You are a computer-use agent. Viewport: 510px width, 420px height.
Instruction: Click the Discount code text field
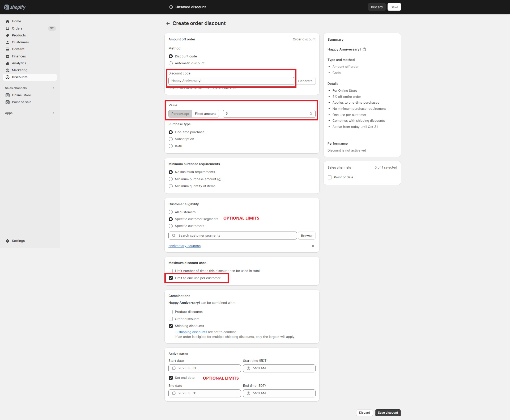point(231,81)
